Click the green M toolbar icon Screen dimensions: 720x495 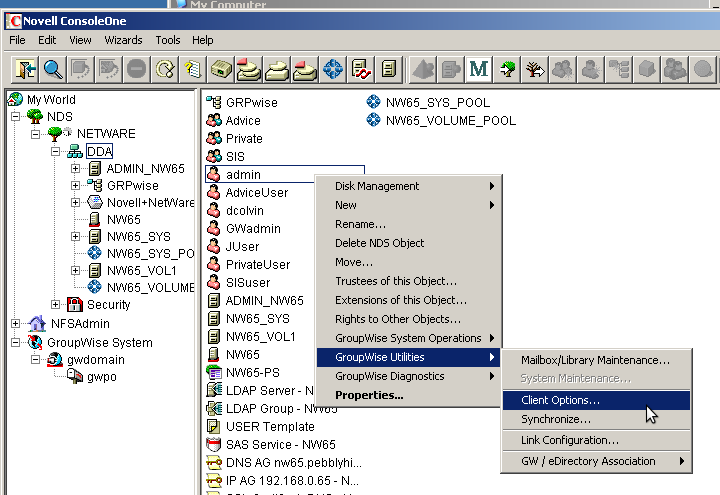tap(478, 69)
